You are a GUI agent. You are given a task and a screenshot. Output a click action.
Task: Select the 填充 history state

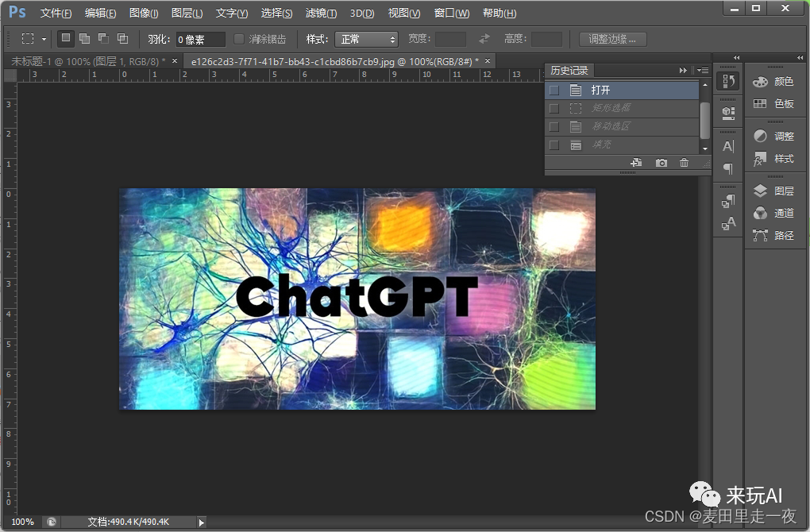click(622, 145)
